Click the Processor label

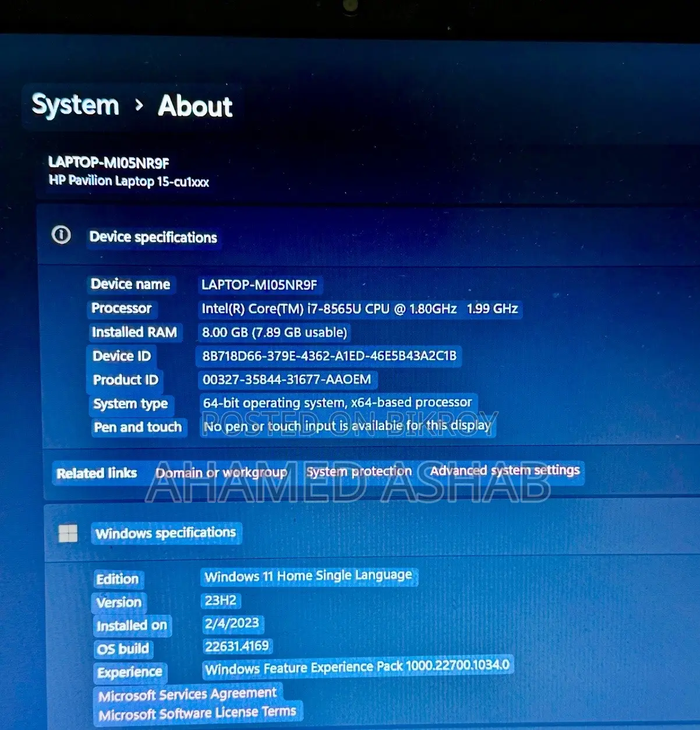pos(121,308)
